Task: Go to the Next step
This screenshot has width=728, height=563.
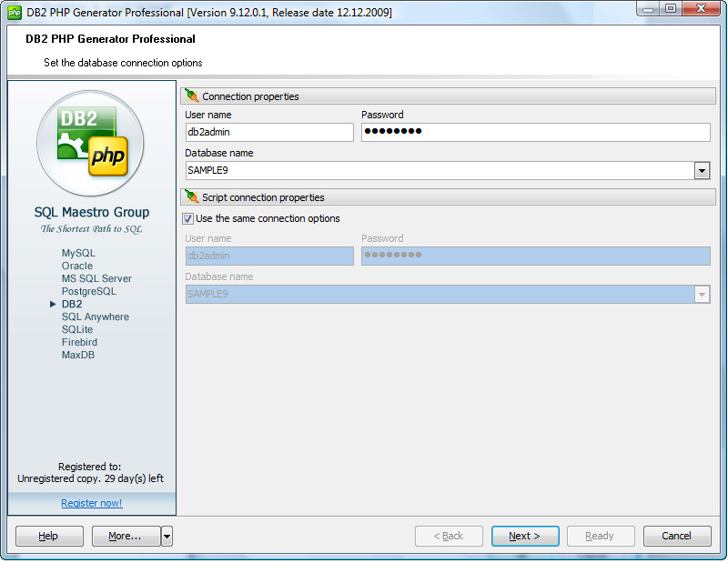Action: (x=525, y=537)
